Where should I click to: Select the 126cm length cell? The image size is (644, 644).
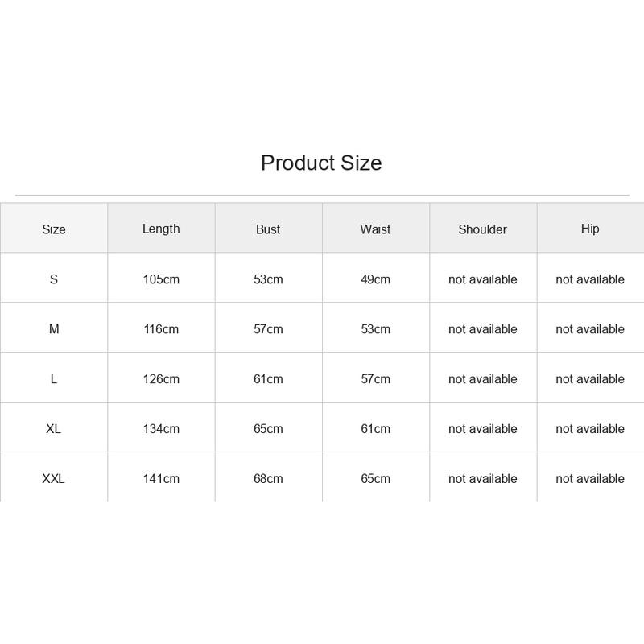pyautogui.click(x=161, y=378)
